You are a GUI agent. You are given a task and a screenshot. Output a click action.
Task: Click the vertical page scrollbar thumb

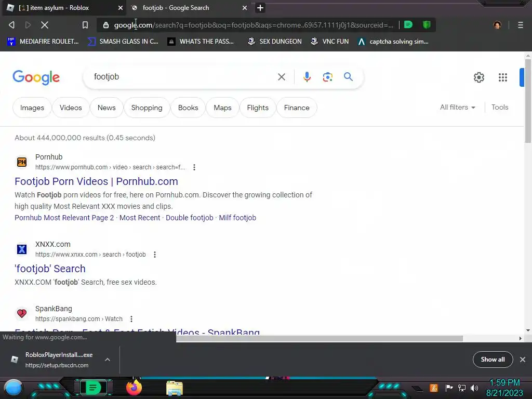528,100
